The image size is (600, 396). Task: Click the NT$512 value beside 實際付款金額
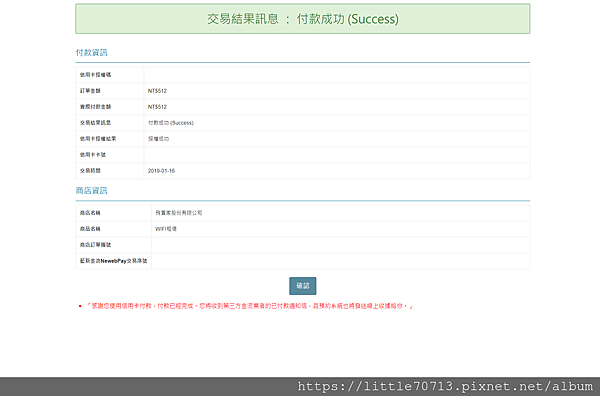tap(157, 107)
